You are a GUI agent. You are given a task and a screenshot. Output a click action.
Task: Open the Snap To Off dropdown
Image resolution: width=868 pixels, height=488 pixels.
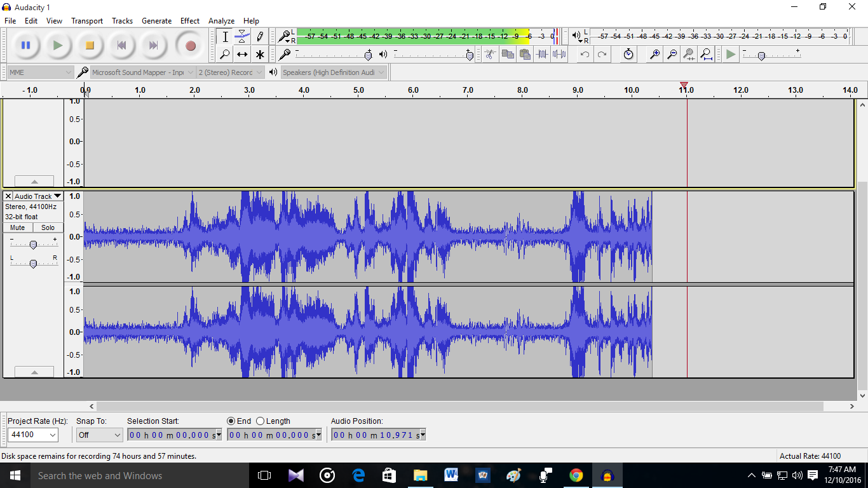click(99, 435)
